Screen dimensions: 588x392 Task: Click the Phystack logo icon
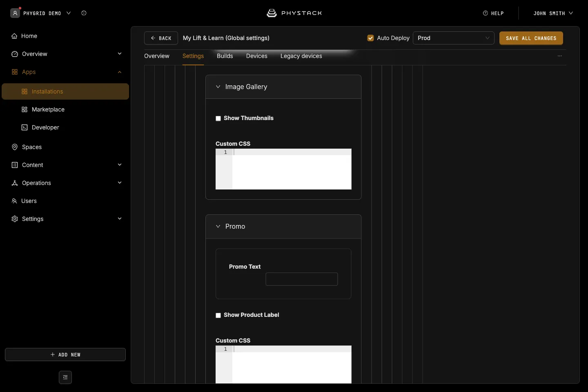[x=272, y=13]
